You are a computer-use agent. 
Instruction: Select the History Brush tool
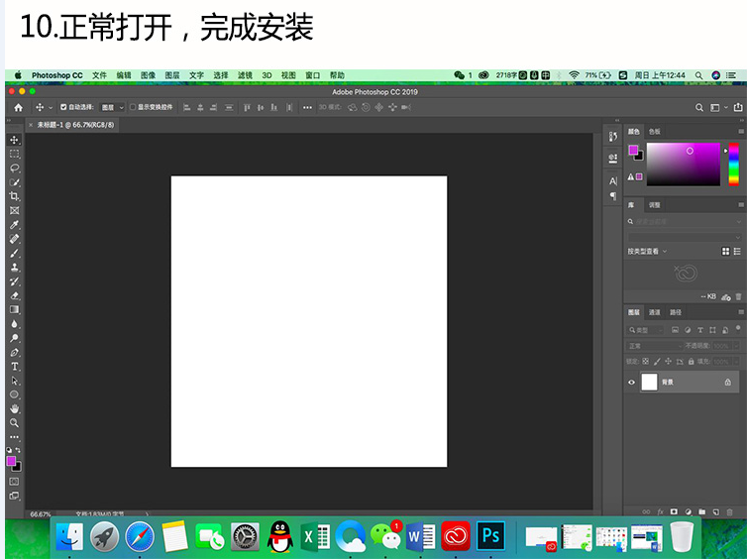pyautogui.click(x=14, y=281)
